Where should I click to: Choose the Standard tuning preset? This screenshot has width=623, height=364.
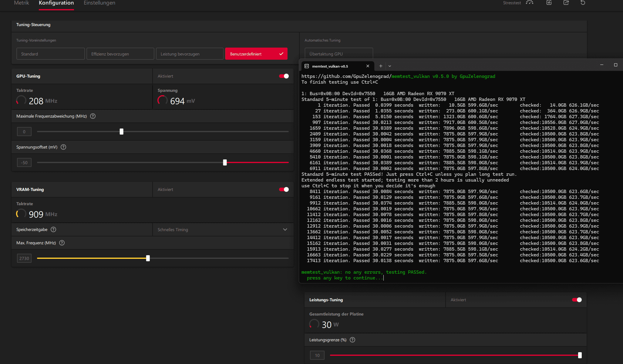(50, 54)
